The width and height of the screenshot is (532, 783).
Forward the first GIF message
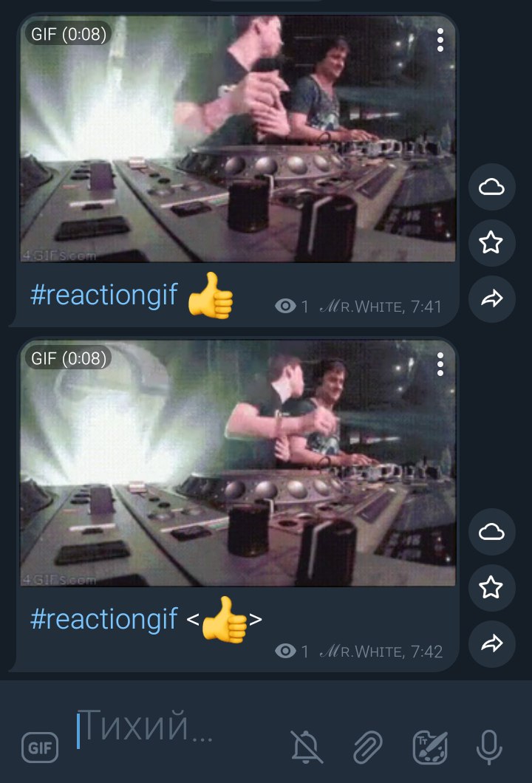click(491, 298)
